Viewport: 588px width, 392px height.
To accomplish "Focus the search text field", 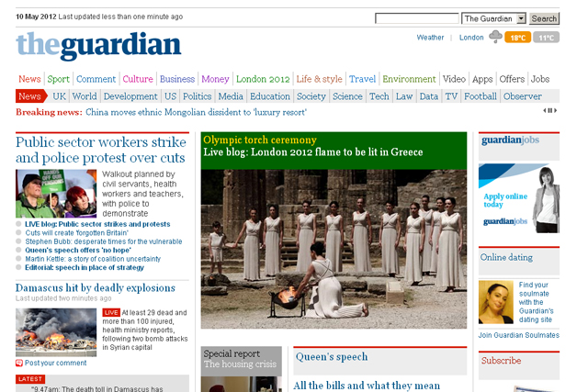I will (416, 18).
